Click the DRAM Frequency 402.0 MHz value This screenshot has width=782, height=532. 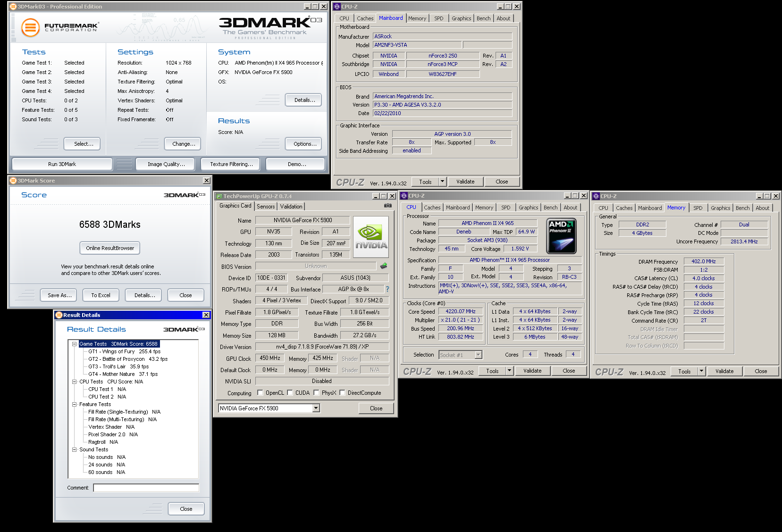pyautogui.click(x=704, y=261)
